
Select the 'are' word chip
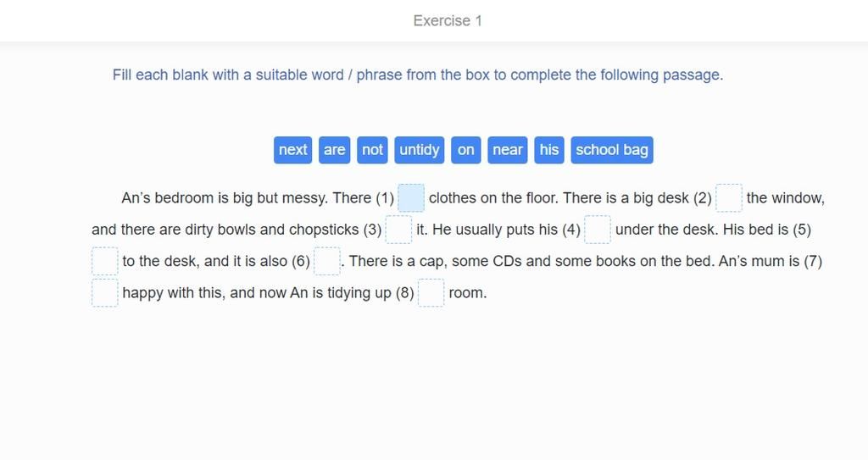click(334, 150)
